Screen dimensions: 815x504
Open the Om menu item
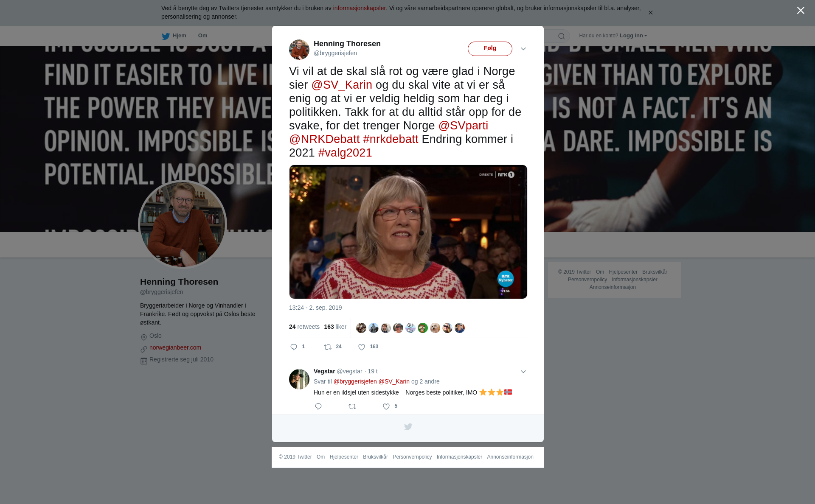click(x=203, y=36)
